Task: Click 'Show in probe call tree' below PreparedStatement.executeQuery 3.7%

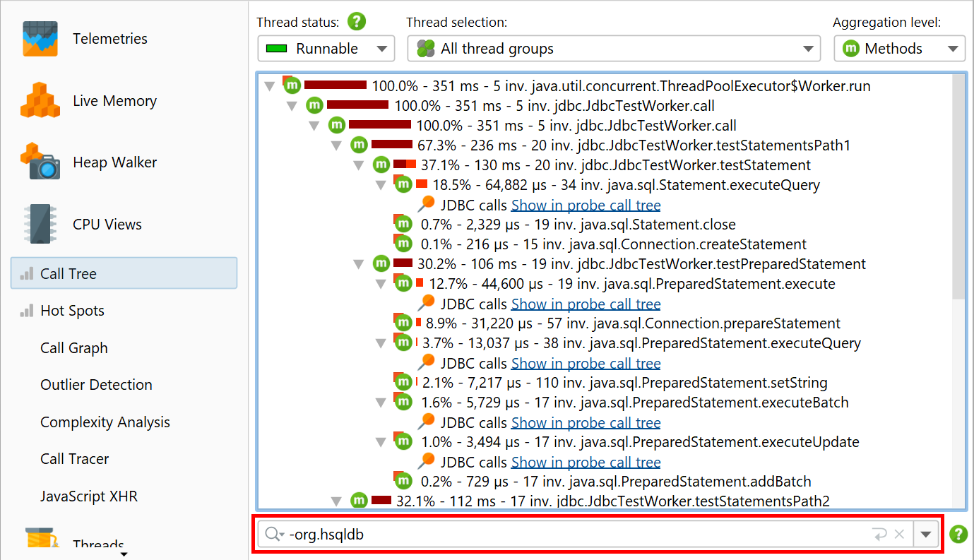Action: point(586,364)
